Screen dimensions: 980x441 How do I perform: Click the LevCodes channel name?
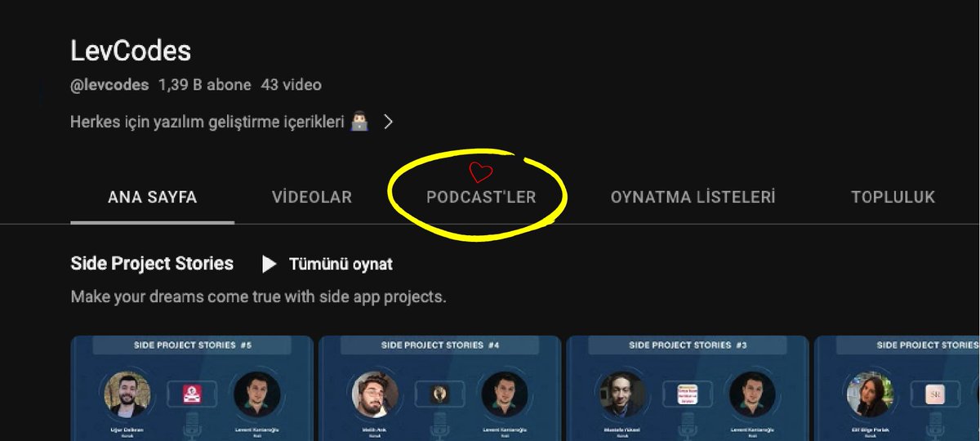pyautogui.click(x=131, y=51)
